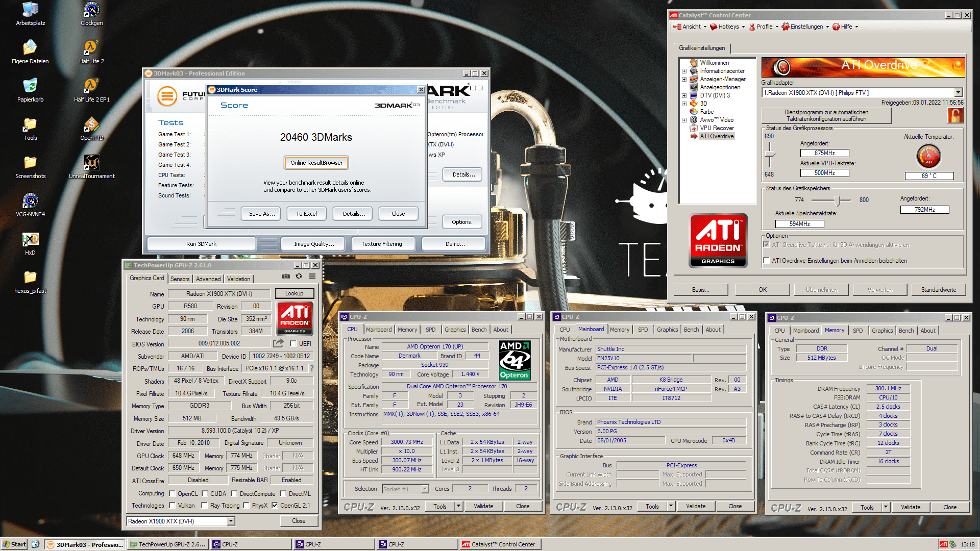Click the Standardwerte button

(x=938, y=290)
